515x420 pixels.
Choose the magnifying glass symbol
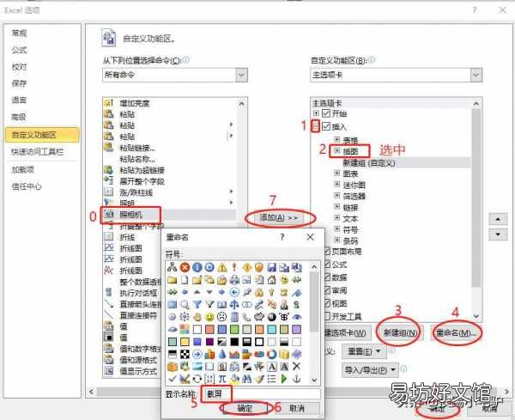tap(185, 305)
